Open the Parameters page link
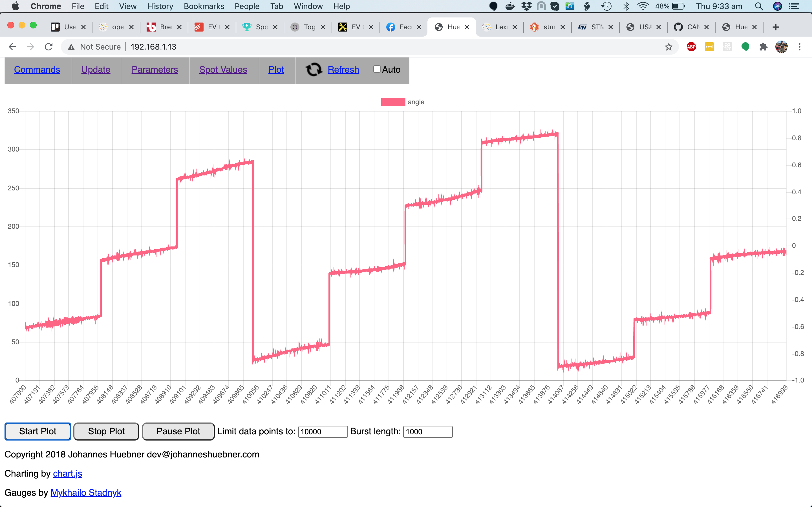This screenshot has width=812, height=507. pos(155,69)
